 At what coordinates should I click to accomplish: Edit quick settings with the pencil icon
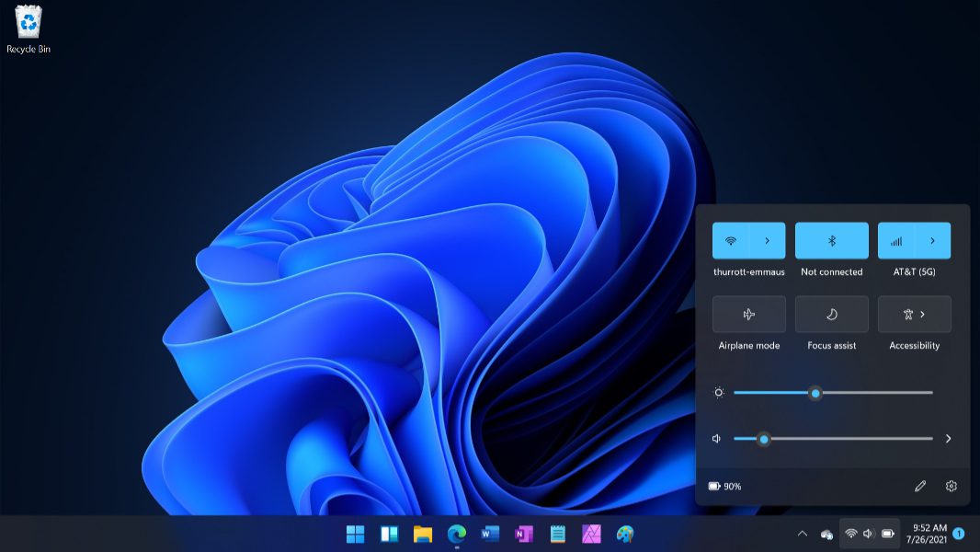[920, 486]
